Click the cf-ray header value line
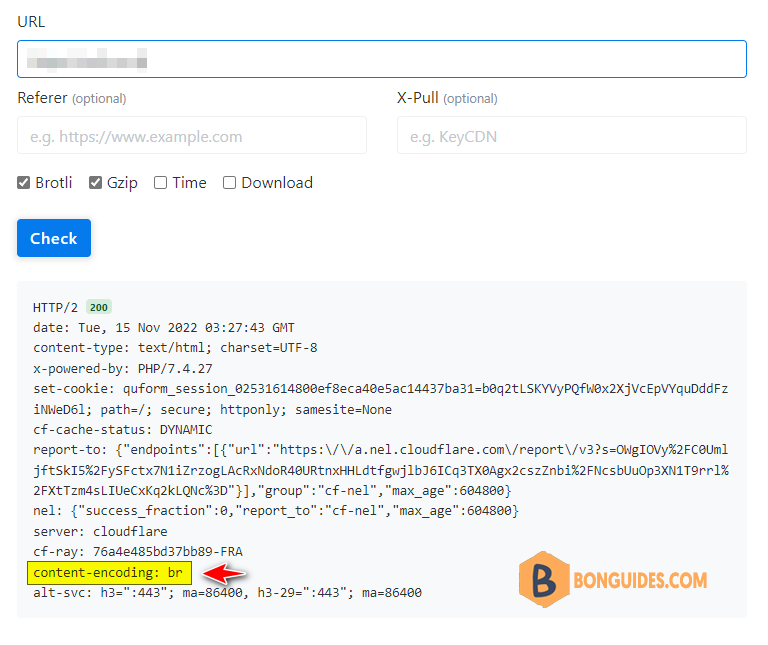The image size is (768, 645). 138,551
